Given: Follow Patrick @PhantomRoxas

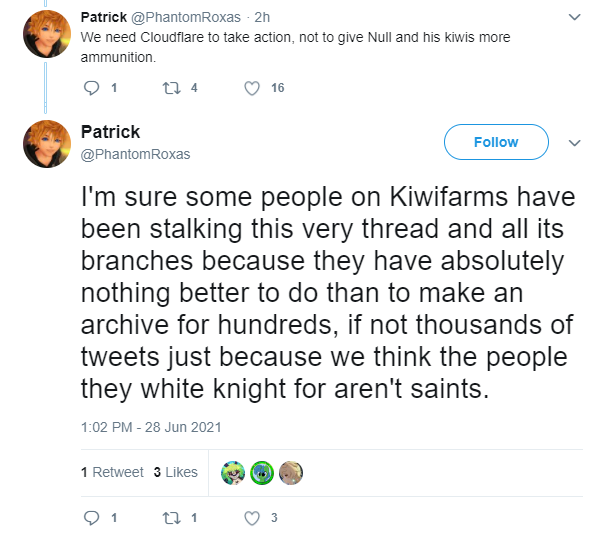Looking at the screenshot, I should coord(496,142).
